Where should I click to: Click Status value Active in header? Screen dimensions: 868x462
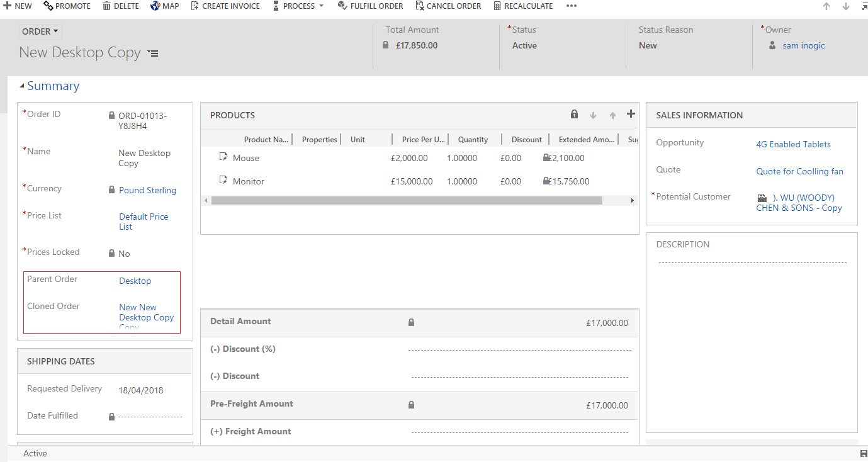tap(524, 45)
